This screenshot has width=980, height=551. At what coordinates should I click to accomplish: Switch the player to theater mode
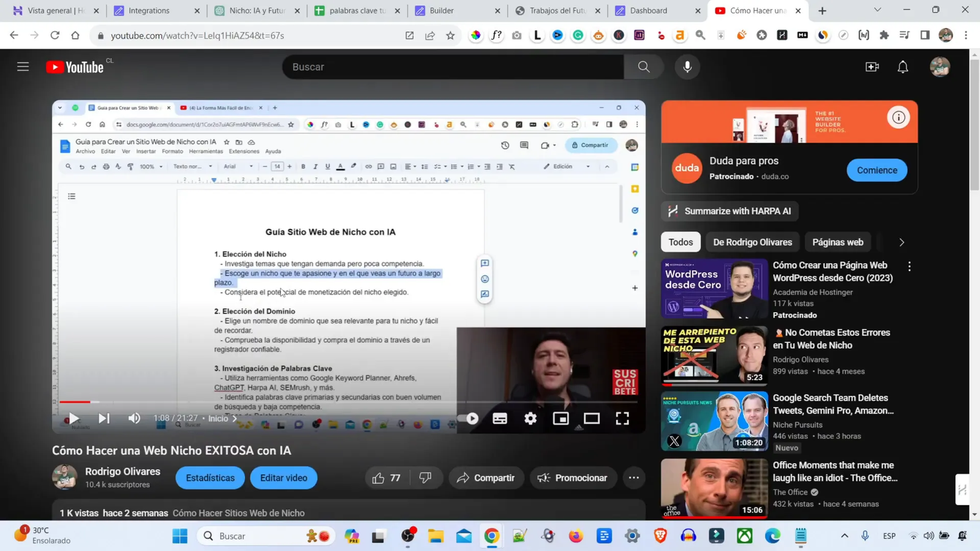click(x=591, y=418)
